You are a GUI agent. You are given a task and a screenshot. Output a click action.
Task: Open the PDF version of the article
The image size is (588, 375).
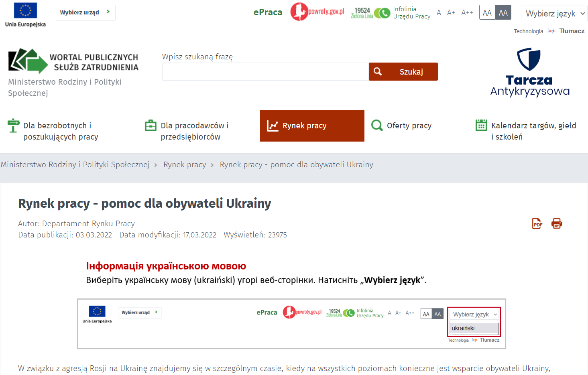(x=537, y=223)
